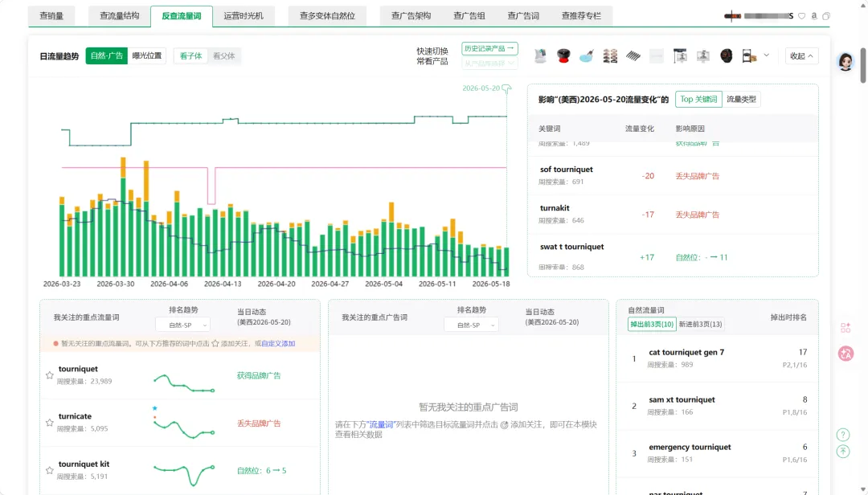Viewport: 868px width, 495px height.
Task: Open 查推荐专栏 tab
Action: [581, 16]
